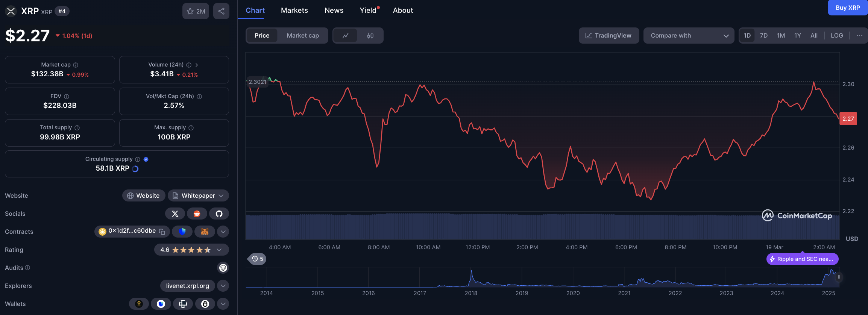The width and height of the screenshot is (868, 315).
Task: Click the #4 rank badge
Action: (x=62, y=11)
